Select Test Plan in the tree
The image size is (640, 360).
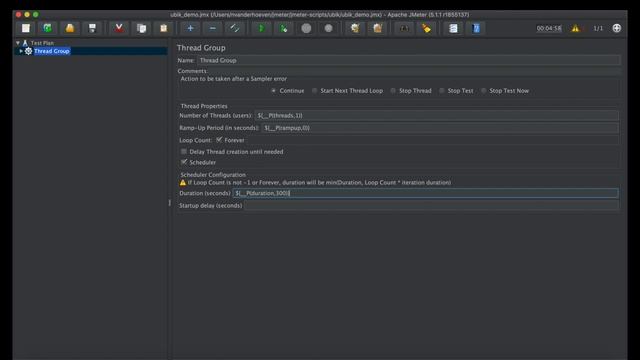pyautogui.click(x=42, y=42)
